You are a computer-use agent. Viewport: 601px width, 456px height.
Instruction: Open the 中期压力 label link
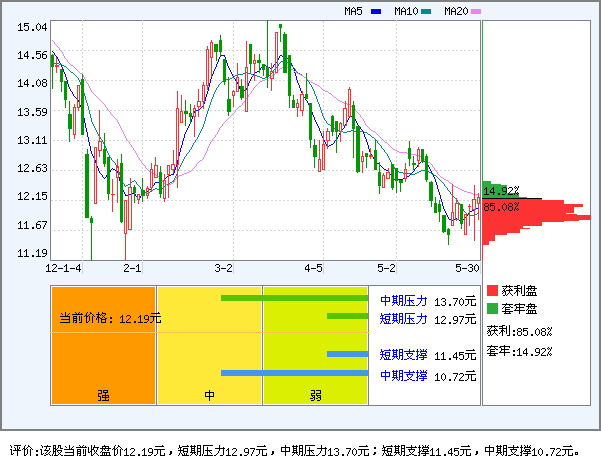(x=403, y=300)
